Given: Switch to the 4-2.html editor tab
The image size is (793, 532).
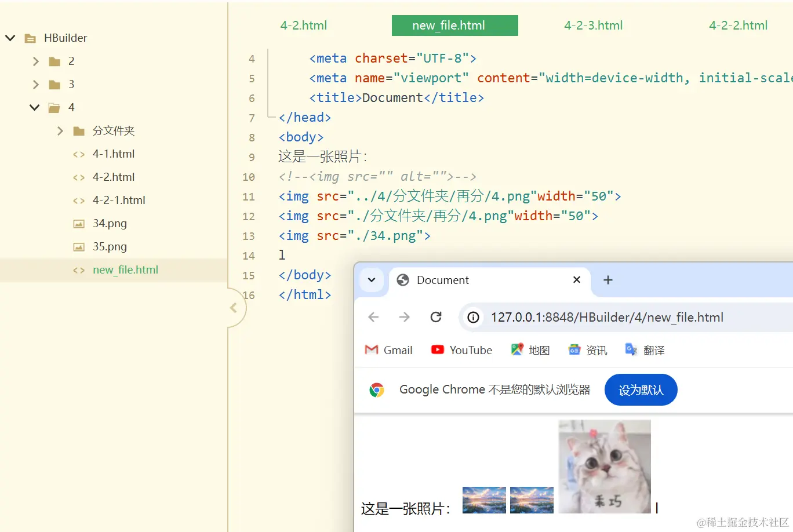Looking at the screenshot, I should (x=304, y=25).
